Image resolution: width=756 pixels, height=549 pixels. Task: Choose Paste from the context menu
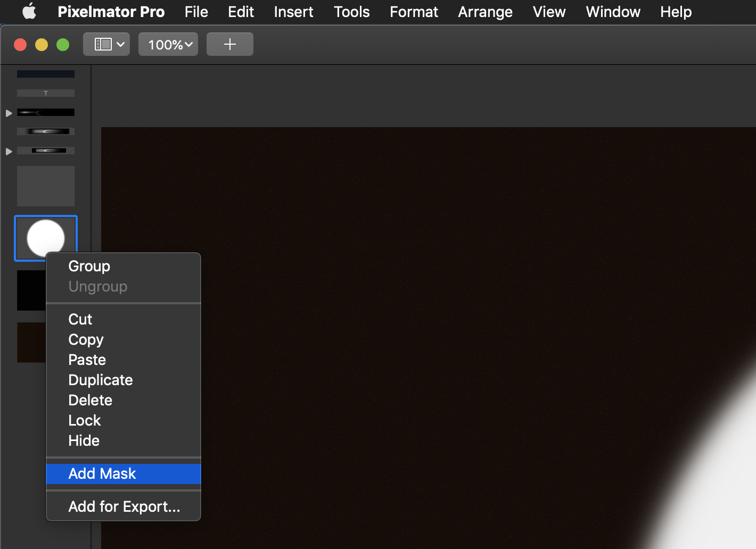coord(124,360)
